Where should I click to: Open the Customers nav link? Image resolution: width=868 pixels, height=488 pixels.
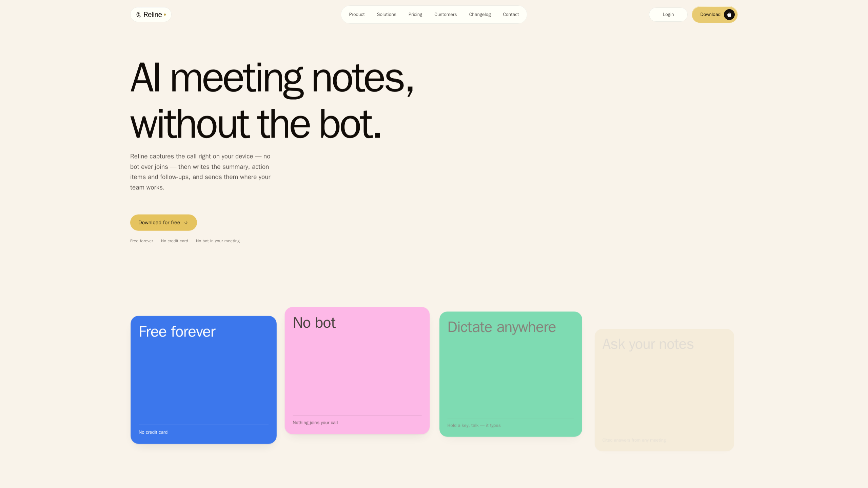[x=446, y=15]
